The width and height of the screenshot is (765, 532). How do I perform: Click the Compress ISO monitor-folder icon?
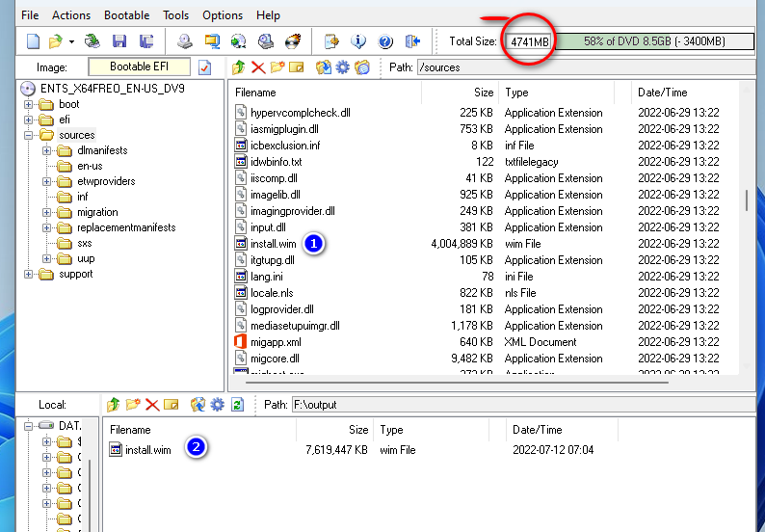pos(212,41)
